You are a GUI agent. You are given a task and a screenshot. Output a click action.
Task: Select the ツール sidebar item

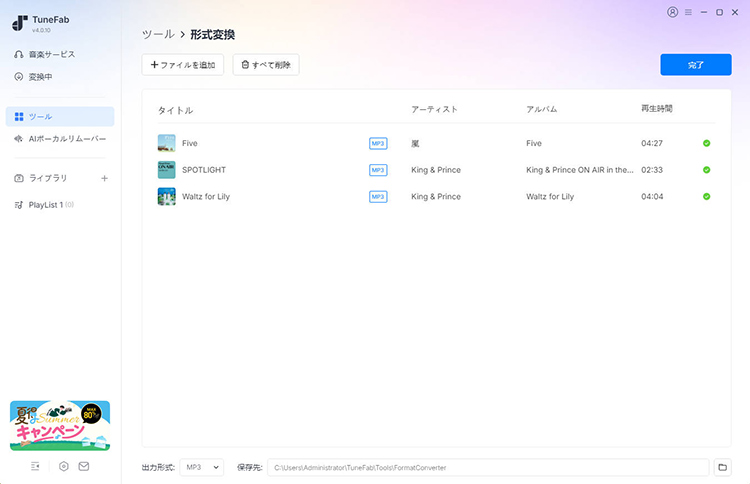(x=60, y=117)
